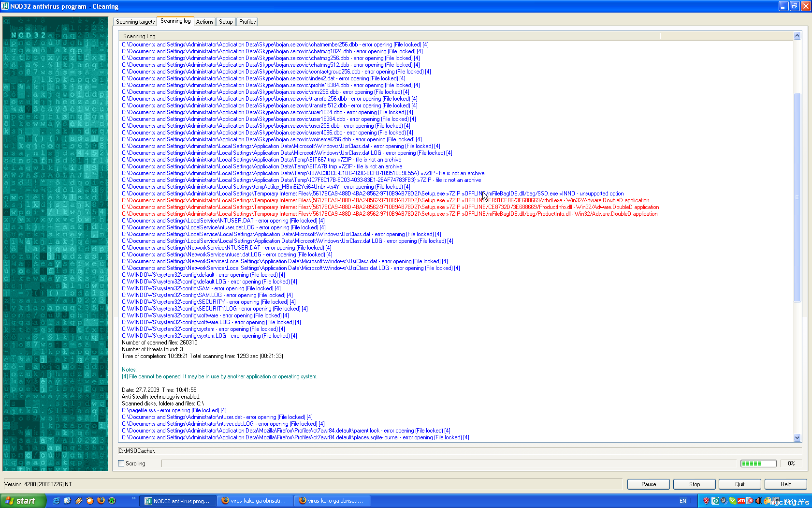This screenshot has height=508, width=812.
Task: Open Winamp from the quick launch bar
Action: [78, 501]
